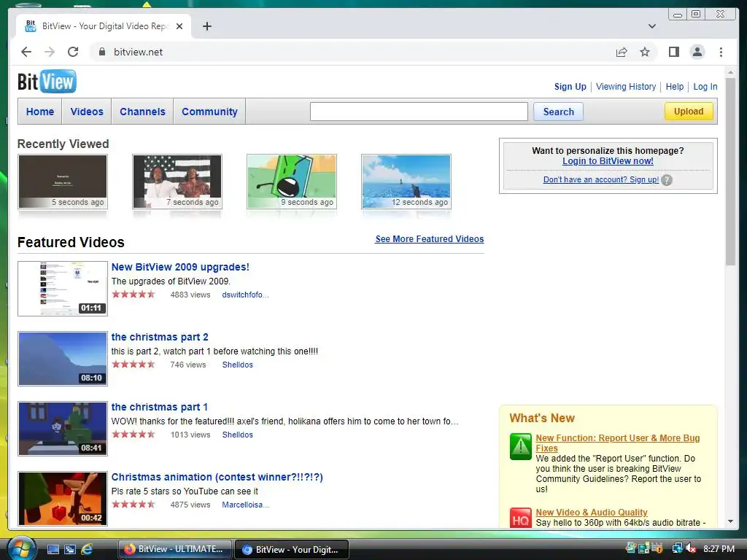Click the page vertical scrollbar thumb
This screenshot has height=560, width=747.
[730, 171]
